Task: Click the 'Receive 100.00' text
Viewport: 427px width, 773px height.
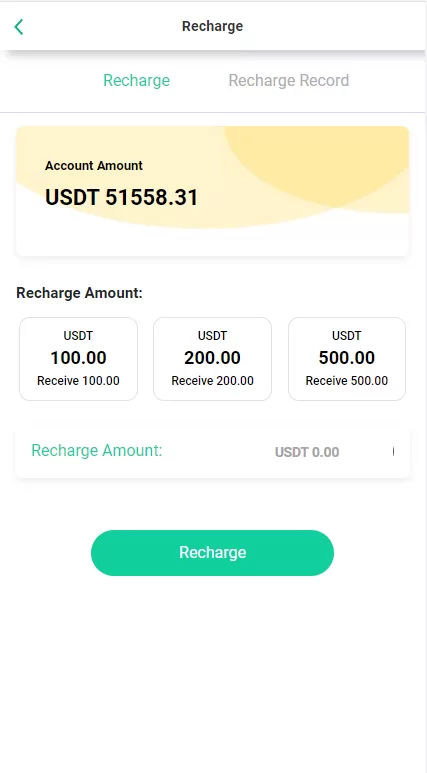Action: [78, 381]
